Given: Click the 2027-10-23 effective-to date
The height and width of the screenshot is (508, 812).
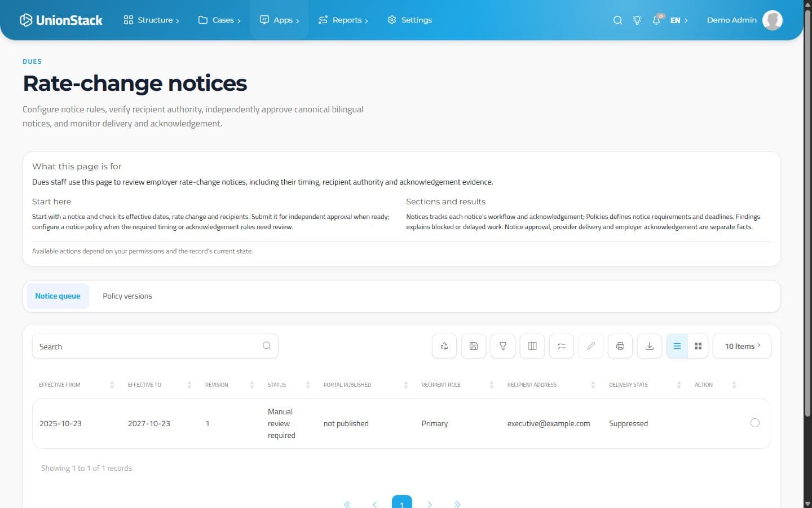Looking at the screenshot, I should [149, 423].
